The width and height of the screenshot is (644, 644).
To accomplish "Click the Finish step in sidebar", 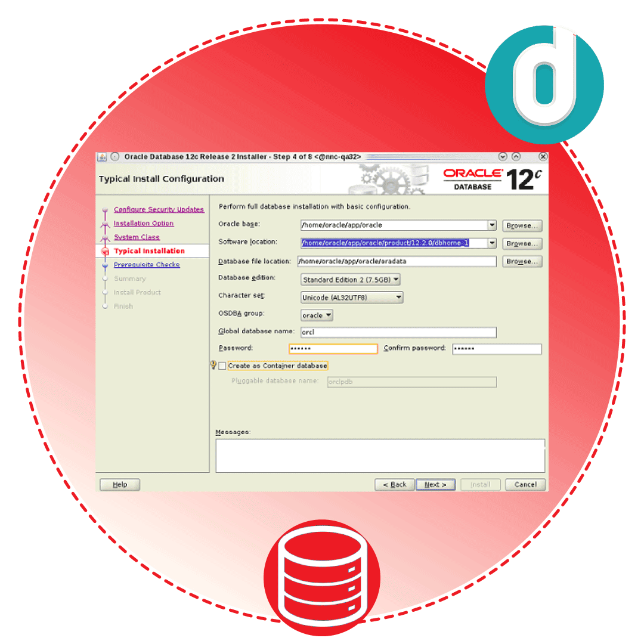I will (123, 306).
